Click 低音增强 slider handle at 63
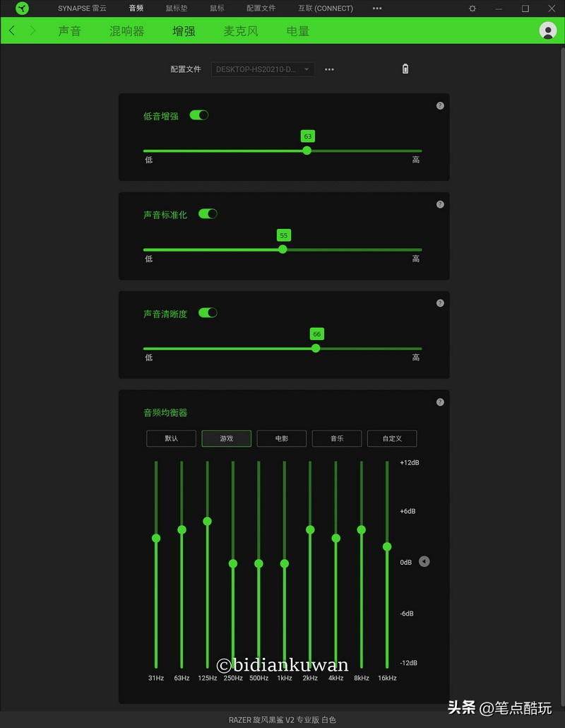565x728 pixels. (x=307, y=151)
